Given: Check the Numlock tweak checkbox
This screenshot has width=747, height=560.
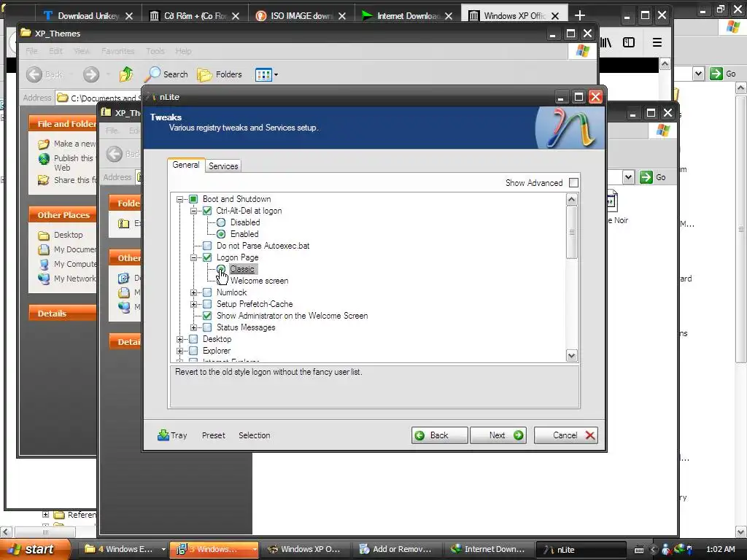Looking at the screenshot, I should pos(207,292).
